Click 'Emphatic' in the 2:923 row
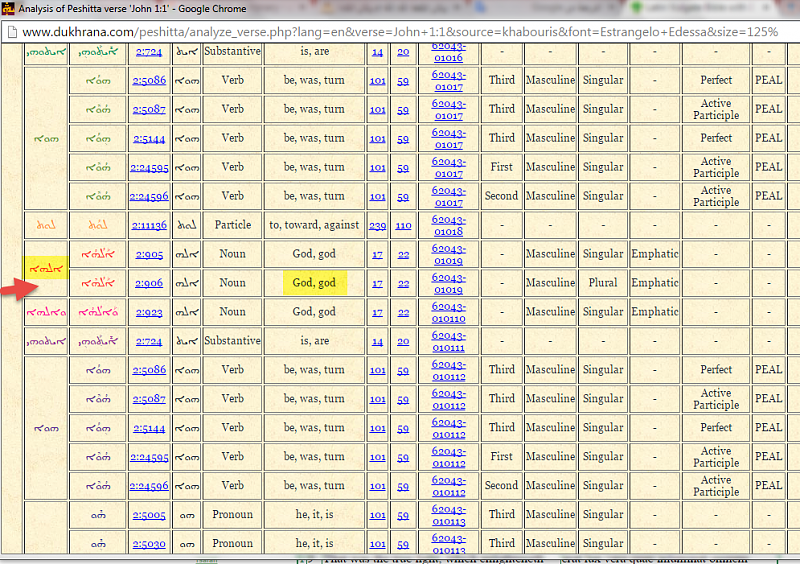The width and height of the screenshot is (800, 564). [655, 312]
